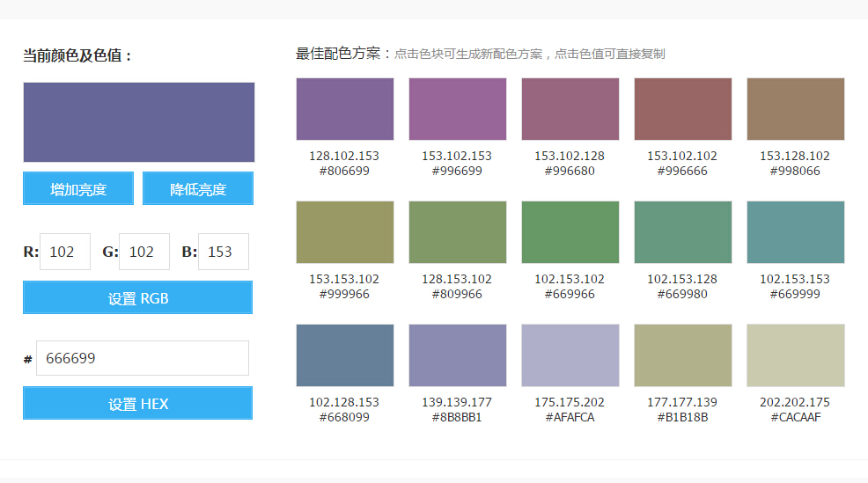The image size is (868, 483).
Task: Choose the #998066 brown swatch
Action: click(x=795, y=109)
